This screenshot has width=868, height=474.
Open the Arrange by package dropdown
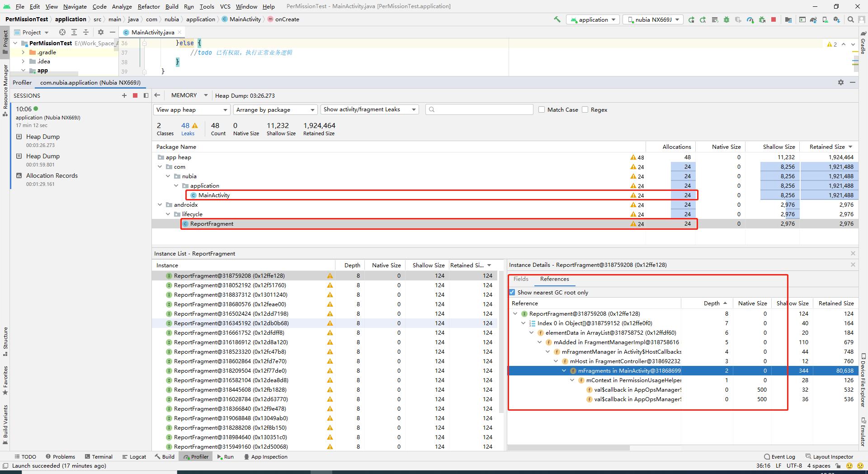(275, 110)
